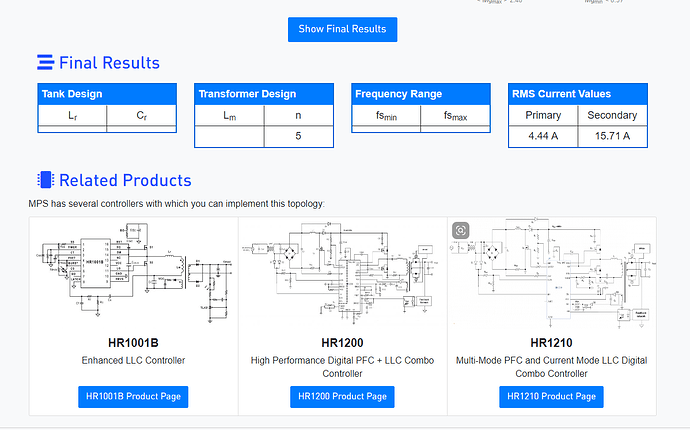Click the Frequency Range table header
Image resolution: width=690 pixels, height=430 pixels.
[x=421, y=94]
